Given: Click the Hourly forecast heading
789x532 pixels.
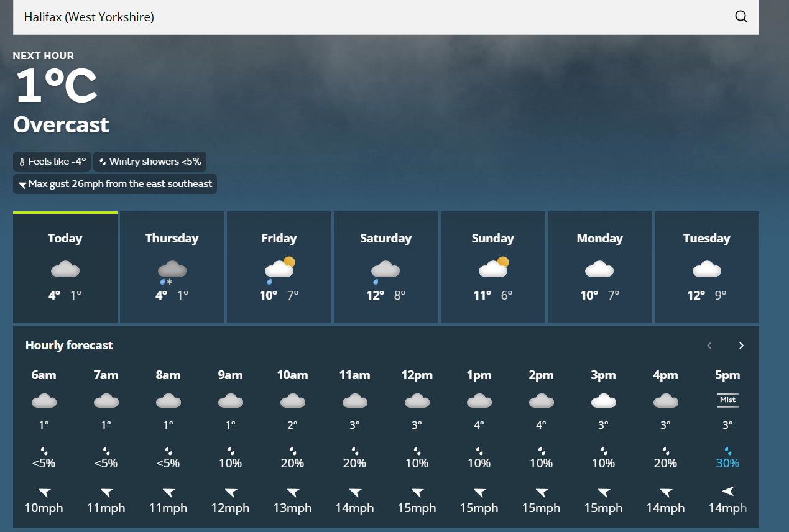Looking at the screenshot, I should (69, 345).
